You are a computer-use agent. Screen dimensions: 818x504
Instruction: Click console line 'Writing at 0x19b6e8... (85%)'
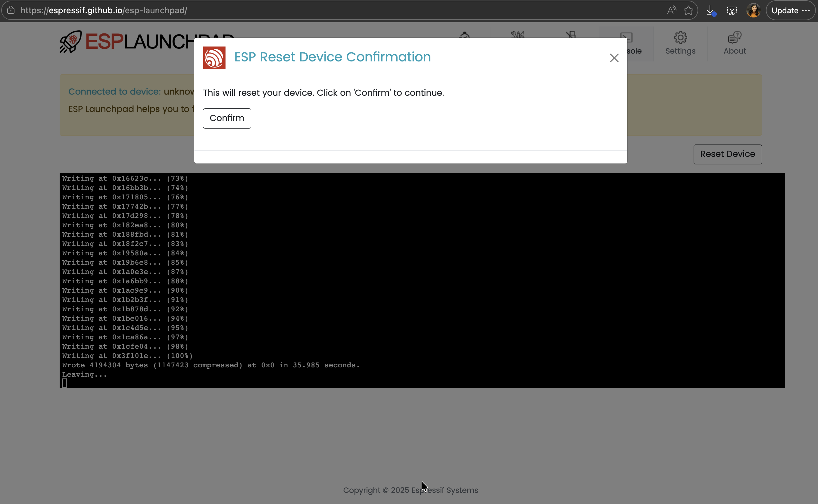pyautogui.click(x=125, y=262)
